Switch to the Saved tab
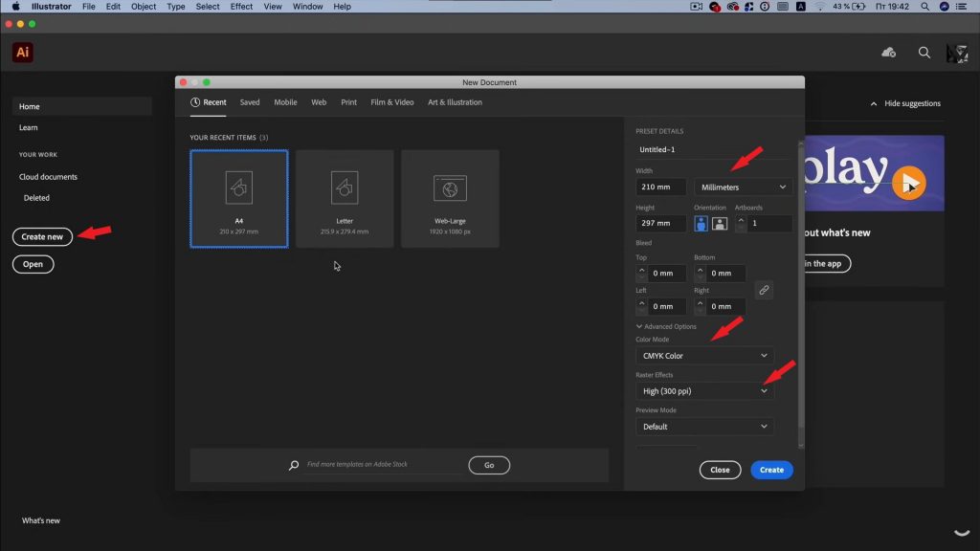The image size is (980, 551). pyautogui.click(x=250, y=102)
